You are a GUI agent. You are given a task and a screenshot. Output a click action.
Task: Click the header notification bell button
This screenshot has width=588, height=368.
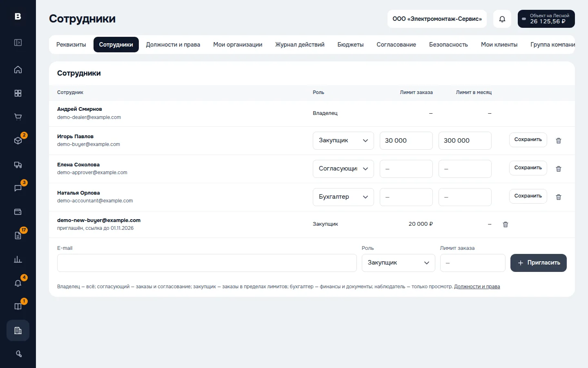[x=502, y=19]
